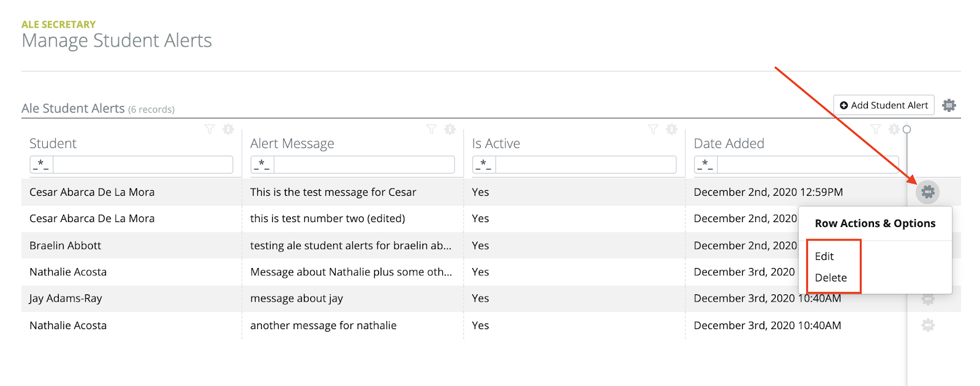Expand the Is Active filter operator selector

coord(484,164)
